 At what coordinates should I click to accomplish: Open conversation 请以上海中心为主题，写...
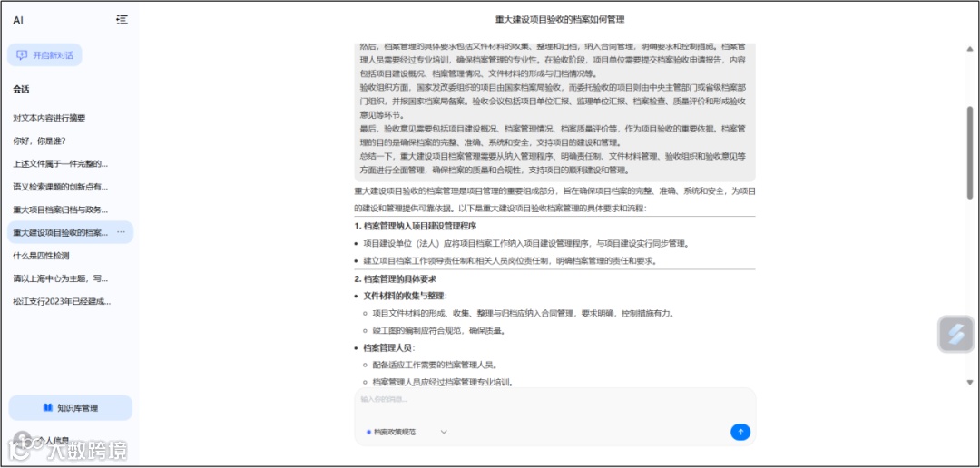point(60,278)
